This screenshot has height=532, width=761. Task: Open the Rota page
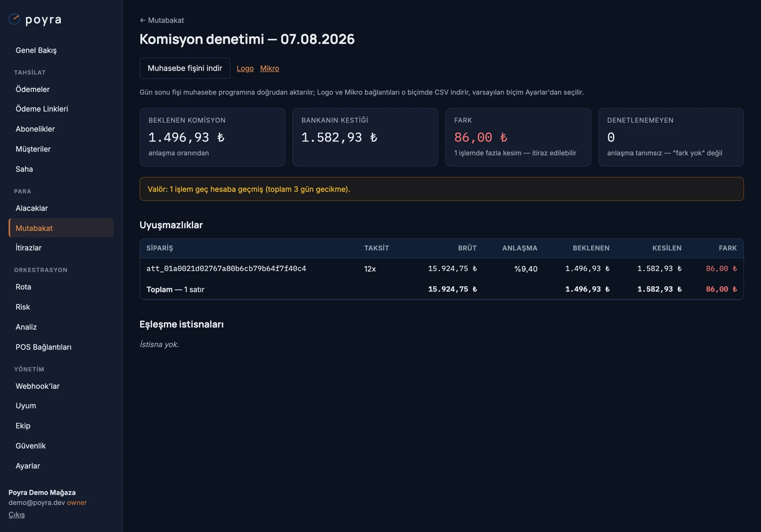click(61, 287)
